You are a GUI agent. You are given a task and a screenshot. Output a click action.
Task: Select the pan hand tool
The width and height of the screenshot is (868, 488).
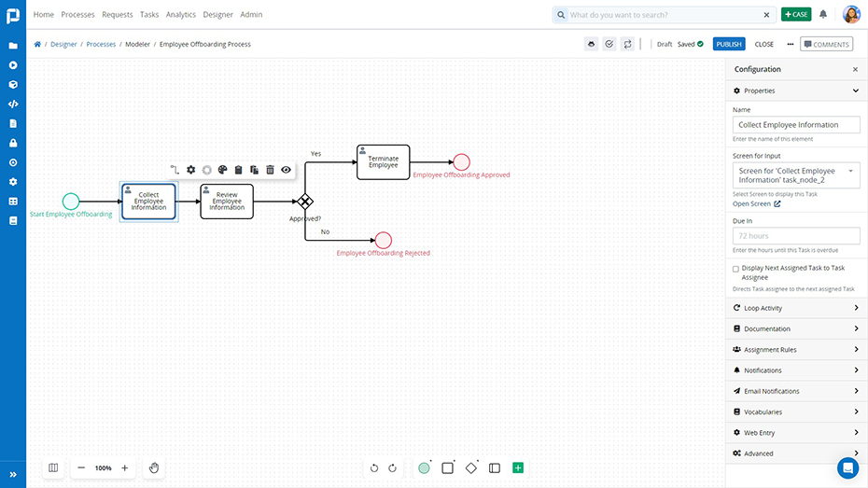point(154,468)
